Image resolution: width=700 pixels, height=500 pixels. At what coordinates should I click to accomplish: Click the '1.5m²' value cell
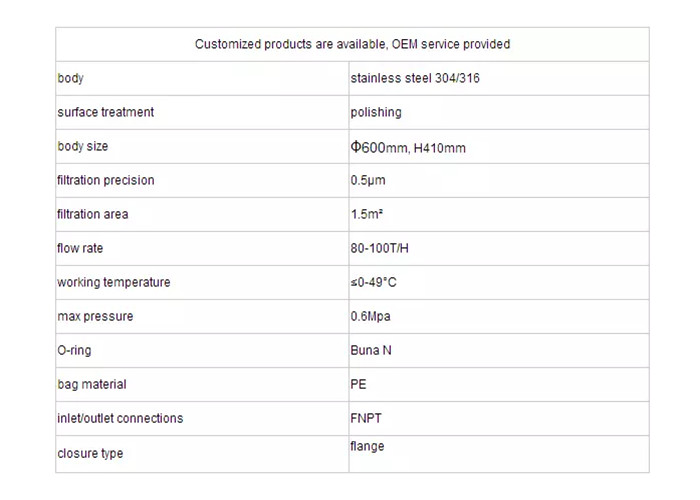point(499,214)
